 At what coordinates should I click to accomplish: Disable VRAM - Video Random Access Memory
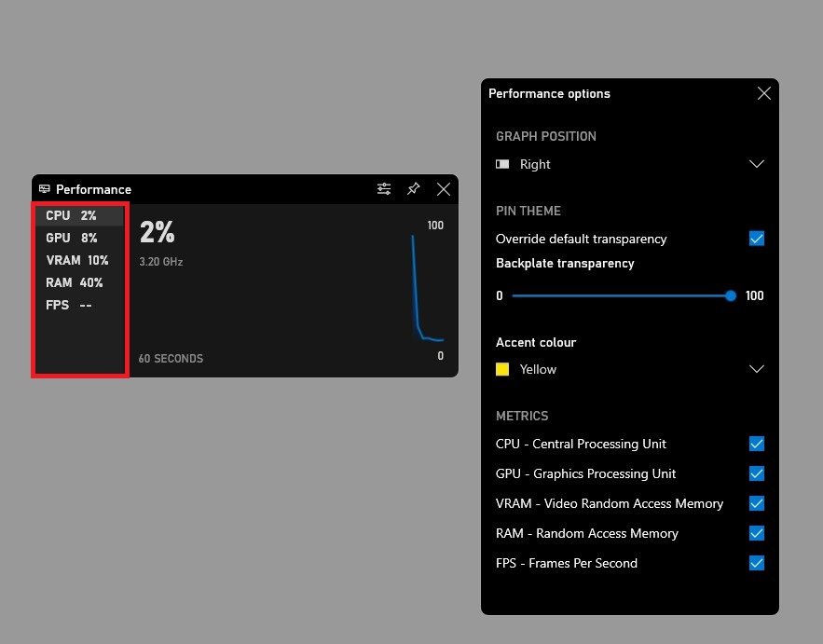[x=757, y=503]
